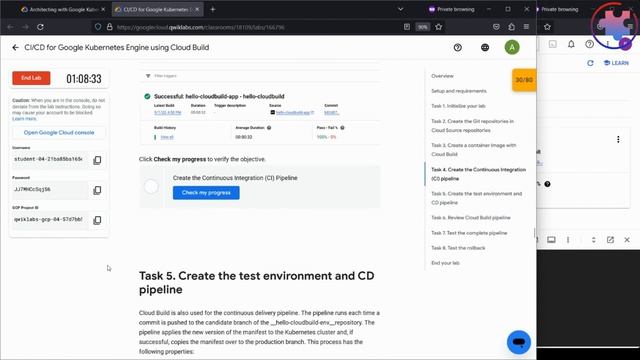Open the green A account avatar

coord(512,47)
